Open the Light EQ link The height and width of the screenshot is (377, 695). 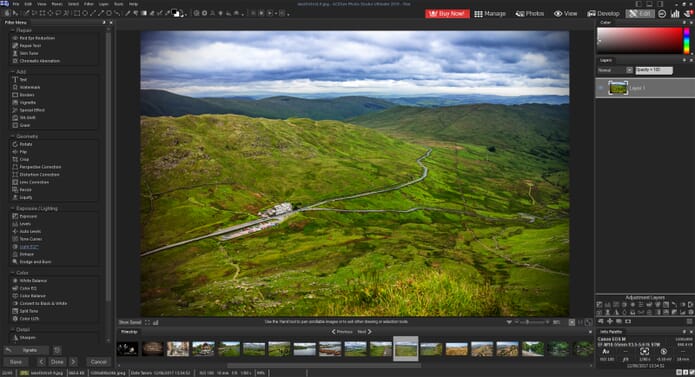point(29,247)
